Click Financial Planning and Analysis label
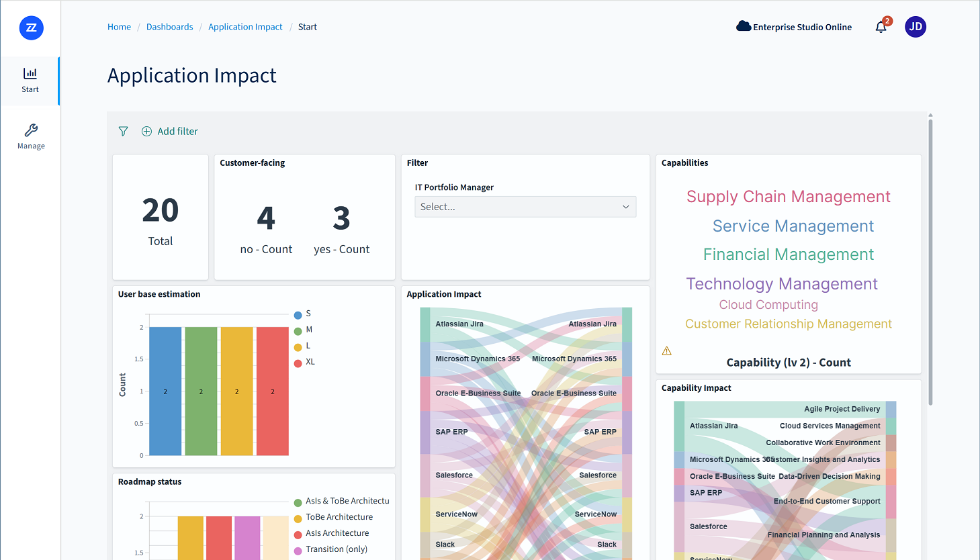The width and height of the screenshot is (980, 560). pyautogui.click(x=823, y=535)
